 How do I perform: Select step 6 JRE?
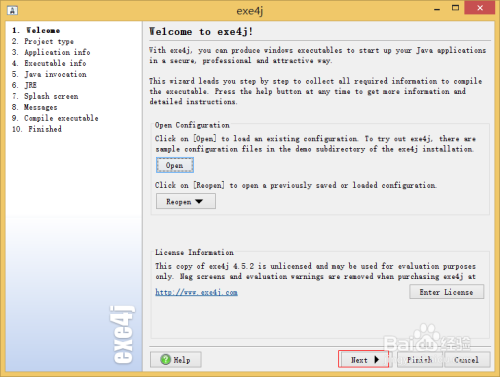[x=24, y=85]
